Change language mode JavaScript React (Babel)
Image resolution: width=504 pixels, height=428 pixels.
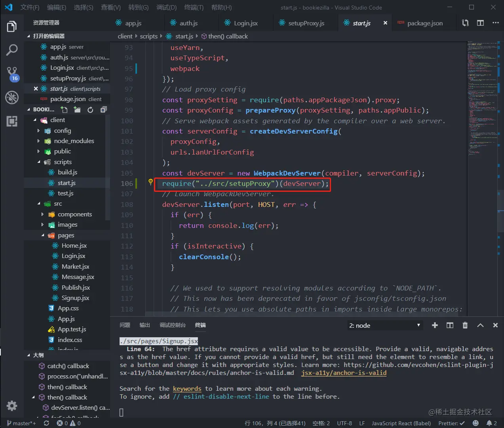pos(401,423)
